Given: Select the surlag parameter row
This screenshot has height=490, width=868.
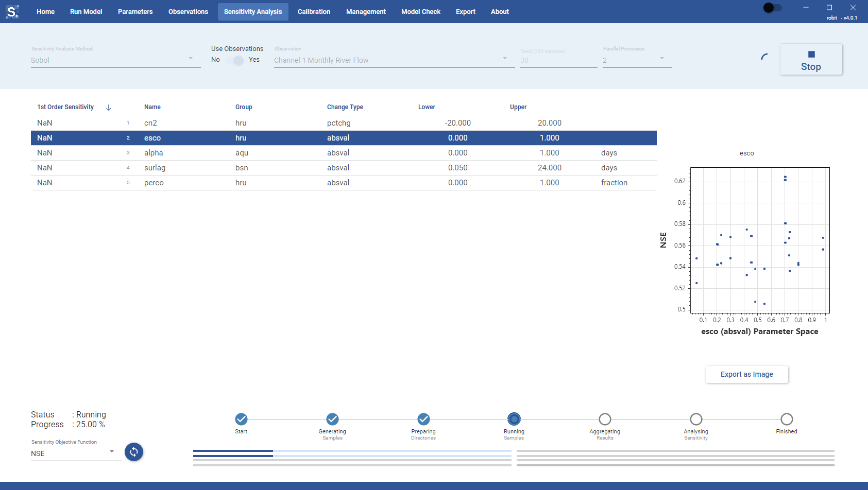Looking at the screenshot, I should point(344,168).
